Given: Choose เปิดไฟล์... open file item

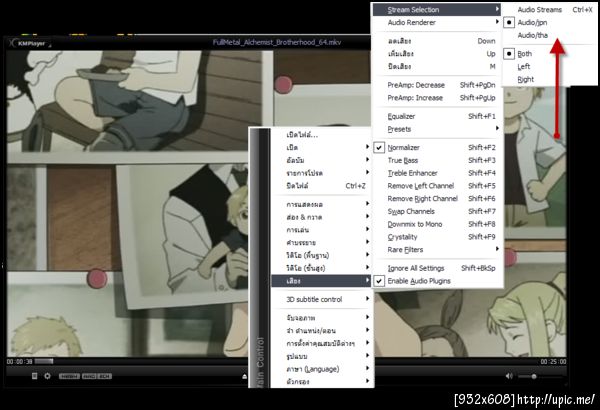Looking at the screenshot, I should click(321, 135).
